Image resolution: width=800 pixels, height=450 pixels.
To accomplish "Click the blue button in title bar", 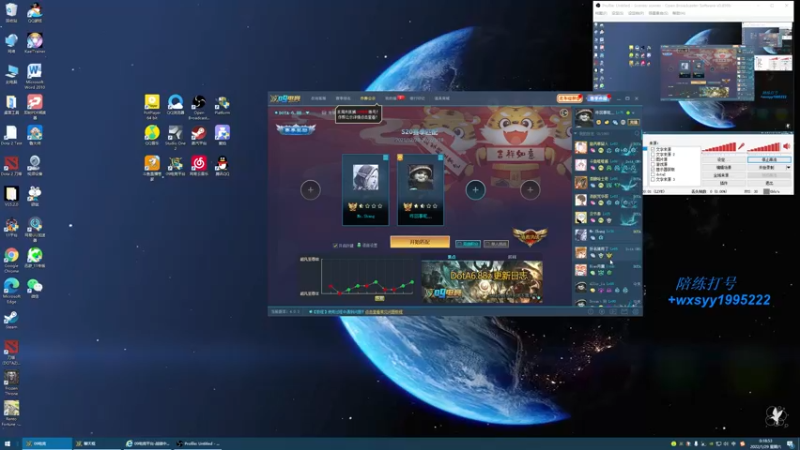I will tap(598, 98).
